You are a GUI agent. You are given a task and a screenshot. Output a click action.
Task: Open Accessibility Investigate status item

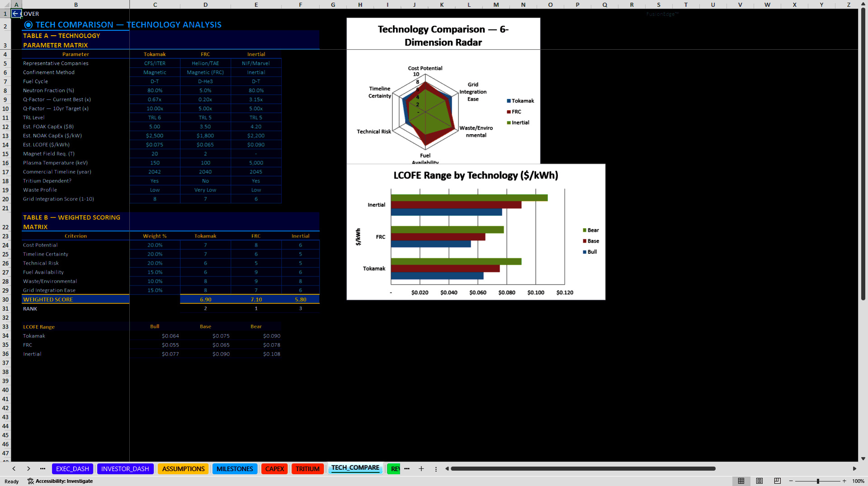tap(60, 481)
